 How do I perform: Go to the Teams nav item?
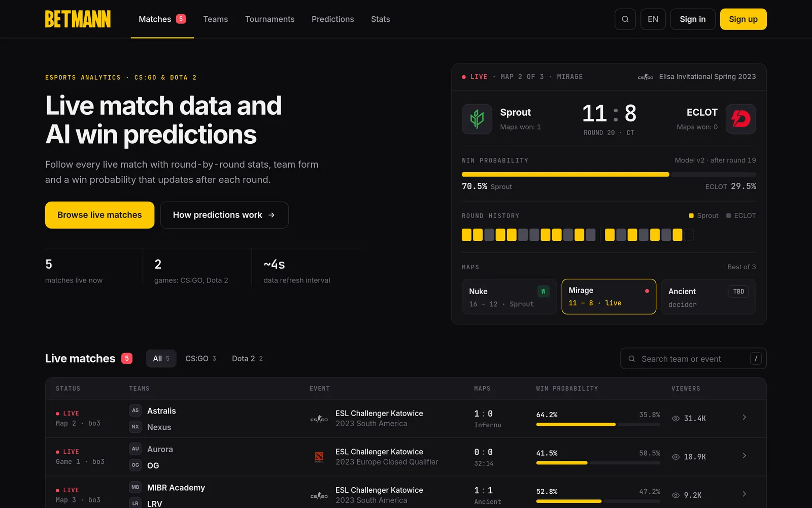(x=216, y=19)
